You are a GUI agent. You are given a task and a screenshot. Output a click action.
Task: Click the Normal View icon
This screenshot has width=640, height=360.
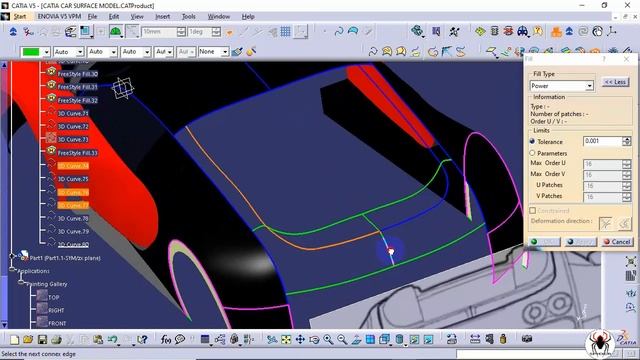tap(356, 339)
